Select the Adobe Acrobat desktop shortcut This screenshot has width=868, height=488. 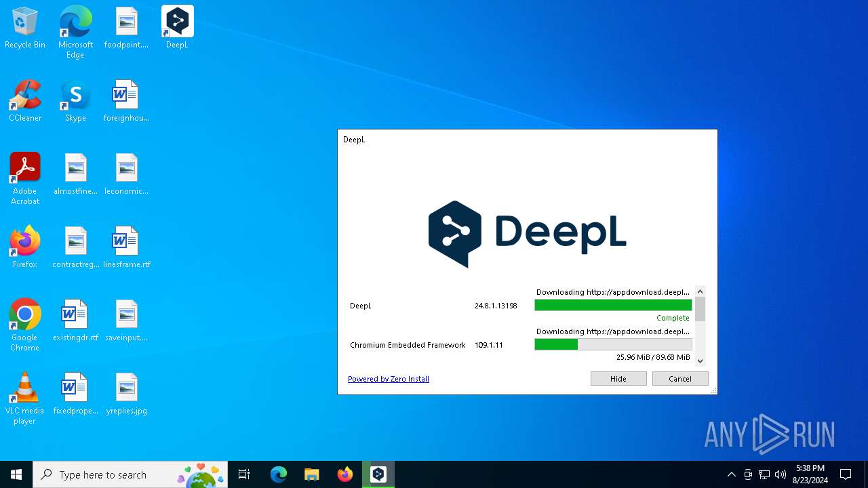(x=25, y=179)
